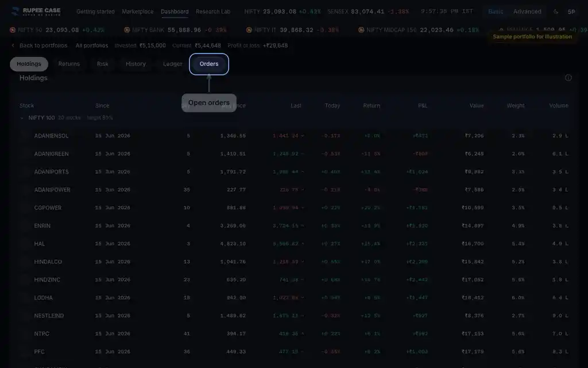Viewport: 588px width, 368px height.
Task: Click the SENSEX index value in header
Action: point(367,11)
